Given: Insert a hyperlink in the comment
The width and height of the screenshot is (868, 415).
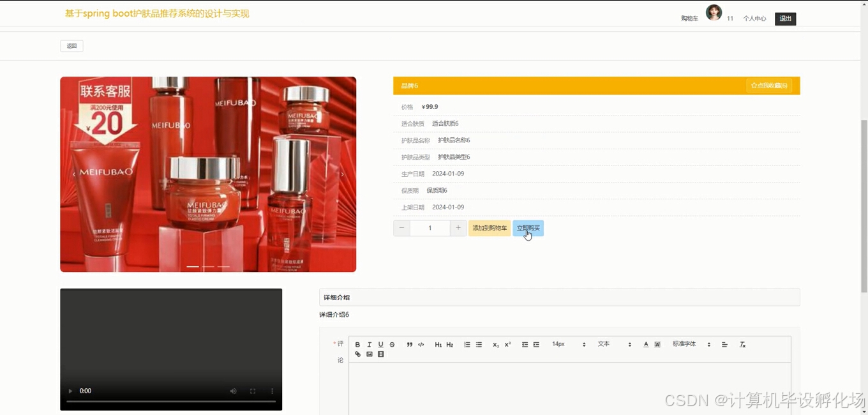Looking at the screenshot, I should [357, 354].
